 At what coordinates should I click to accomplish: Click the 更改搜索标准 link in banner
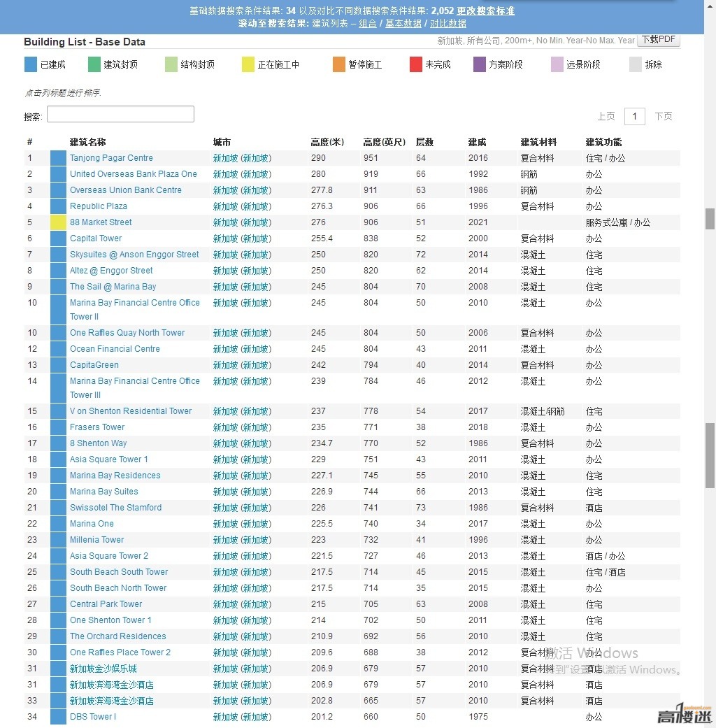(485, 10)
